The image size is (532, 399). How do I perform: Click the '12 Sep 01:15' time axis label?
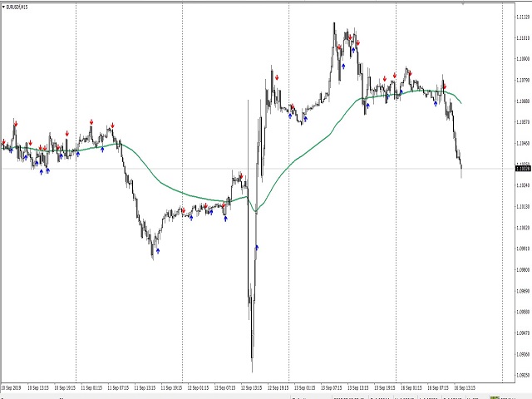point(198,387)
